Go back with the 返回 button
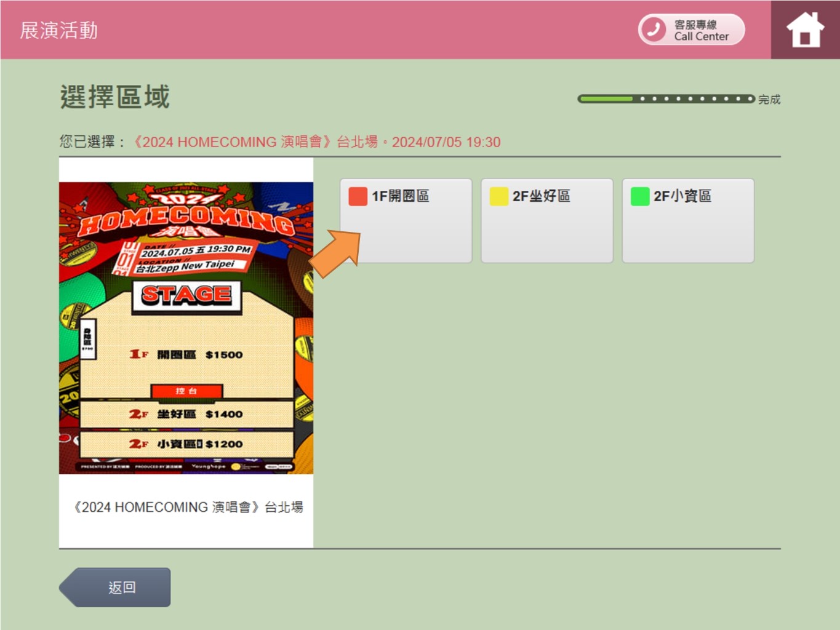The image size is (840, 630). pos(115,588)
